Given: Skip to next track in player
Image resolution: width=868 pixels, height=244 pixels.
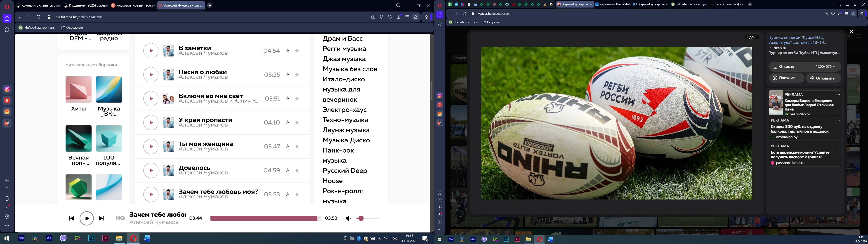Looking at the screenshot, I should tap(101, 218).
